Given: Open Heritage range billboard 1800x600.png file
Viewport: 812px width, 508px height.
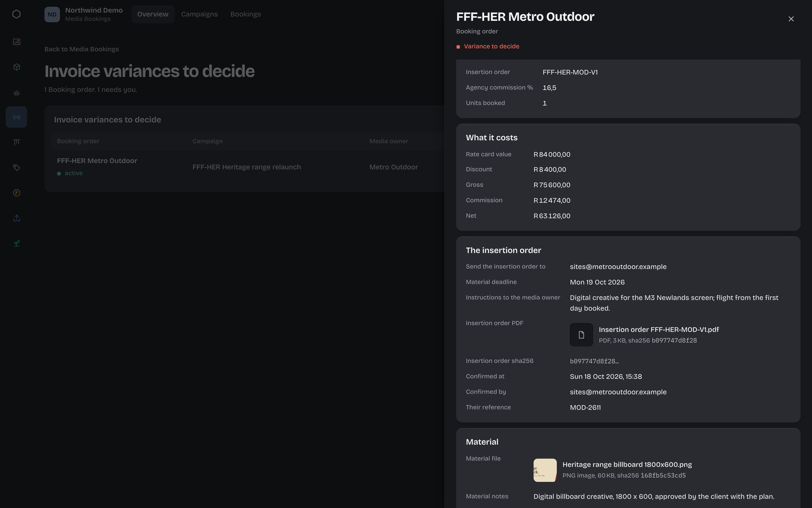Looking at the screenshot, I should coord(627,465).
